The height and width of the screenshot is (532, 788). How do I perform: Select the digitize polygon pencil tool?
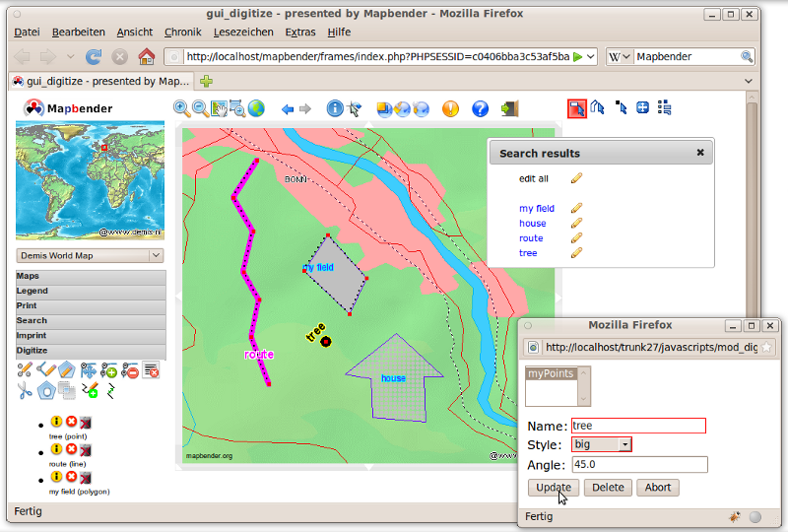pos(67,370)
